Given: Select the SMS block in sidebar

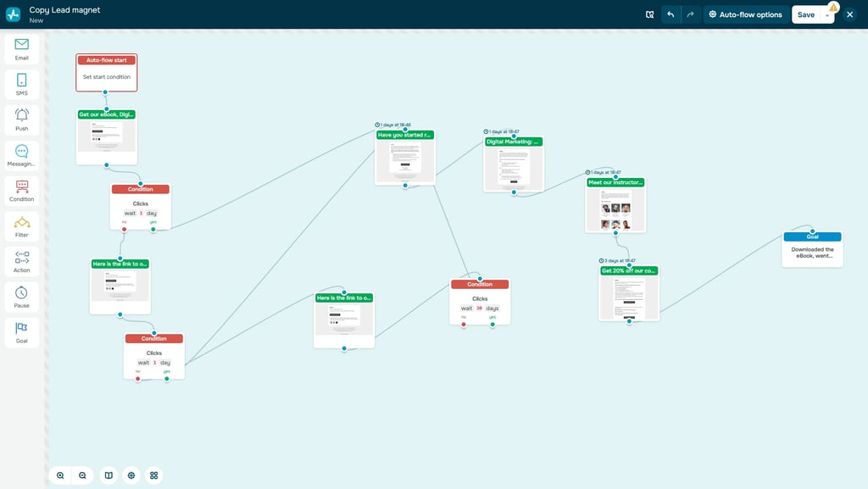Looking at the screenshot, I should pos(21,85).
